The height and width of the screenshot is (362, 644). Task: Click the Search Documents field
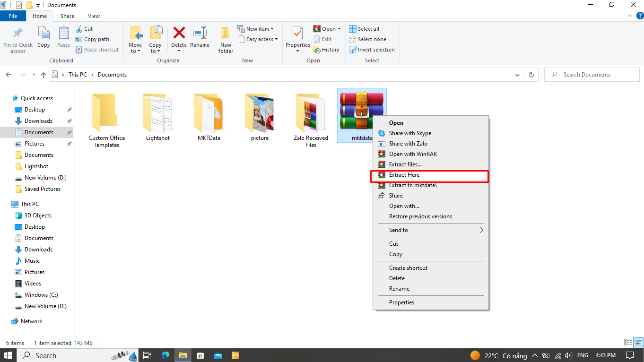[x=597, y=75]
